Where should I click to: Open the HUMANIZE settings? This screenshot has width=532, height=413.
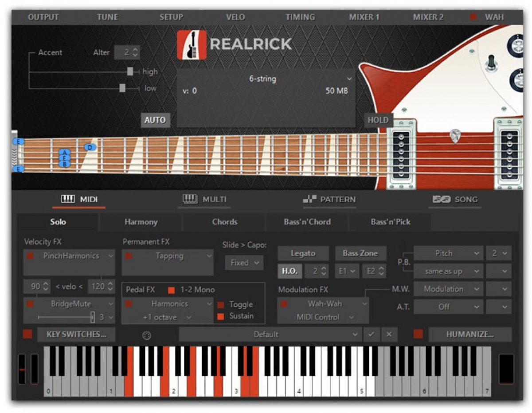point(470,334)
